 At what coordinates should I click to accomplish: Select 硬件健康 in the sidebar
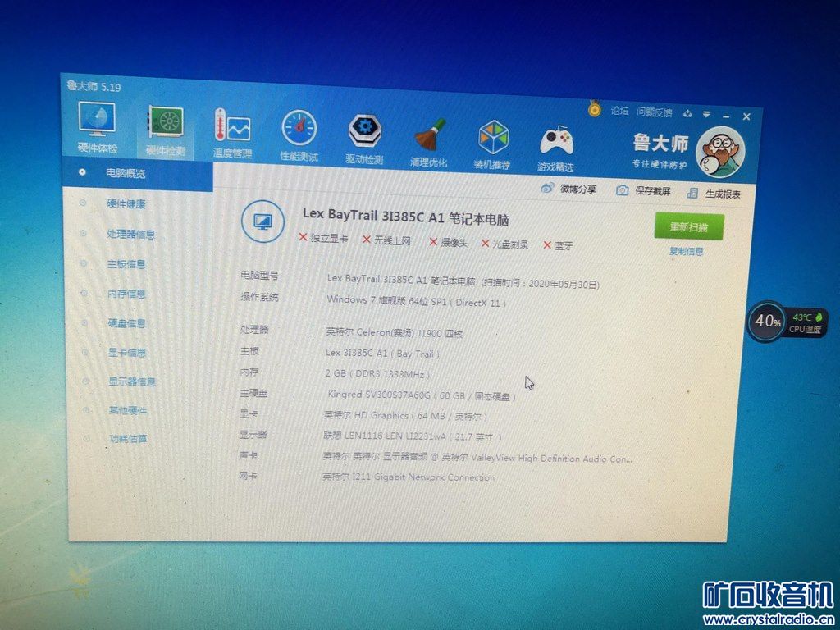click(126, 203)
